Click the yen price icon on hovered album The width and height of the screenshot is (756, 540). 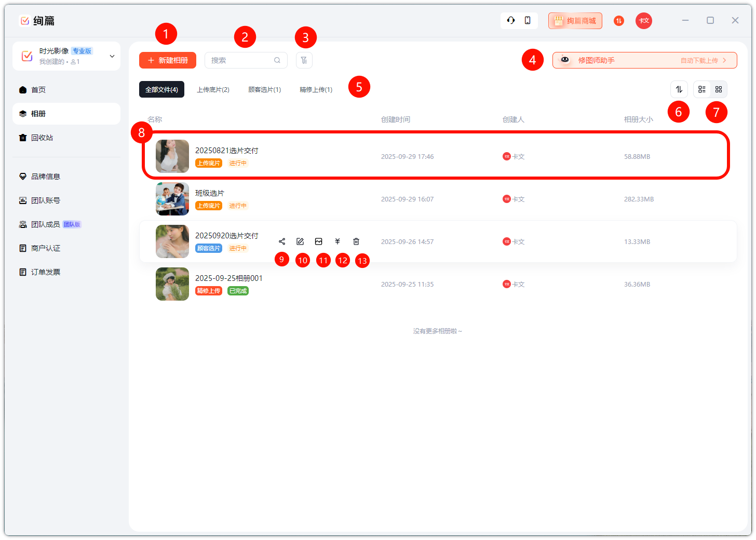(337, 241)
